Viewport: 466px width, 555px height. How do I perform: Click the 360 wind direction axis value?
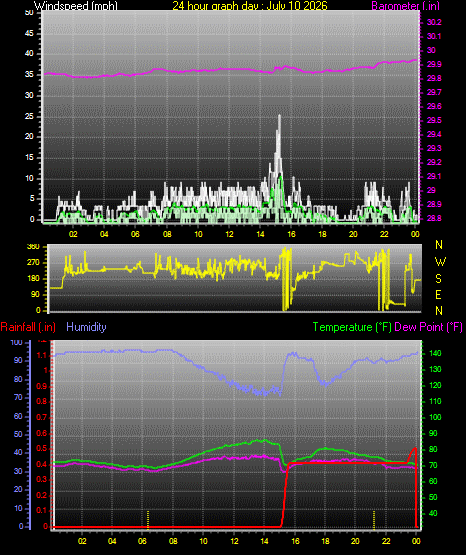[33, 247]
